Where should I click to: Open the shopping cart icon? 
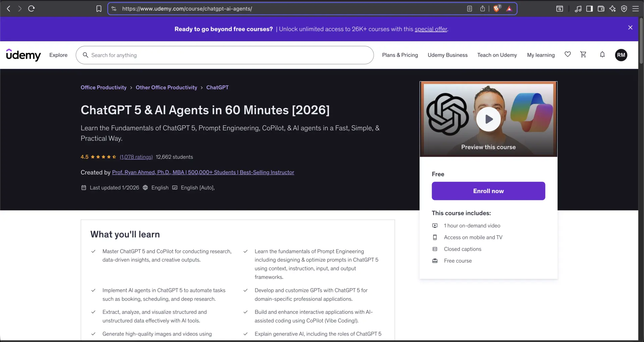click(x=583, y=54)
